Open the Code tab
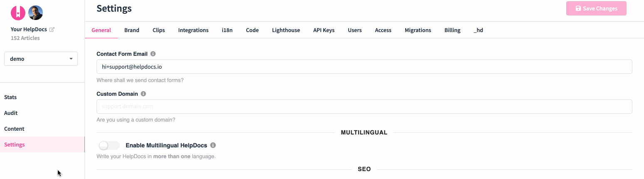 (x=252, y=30)
